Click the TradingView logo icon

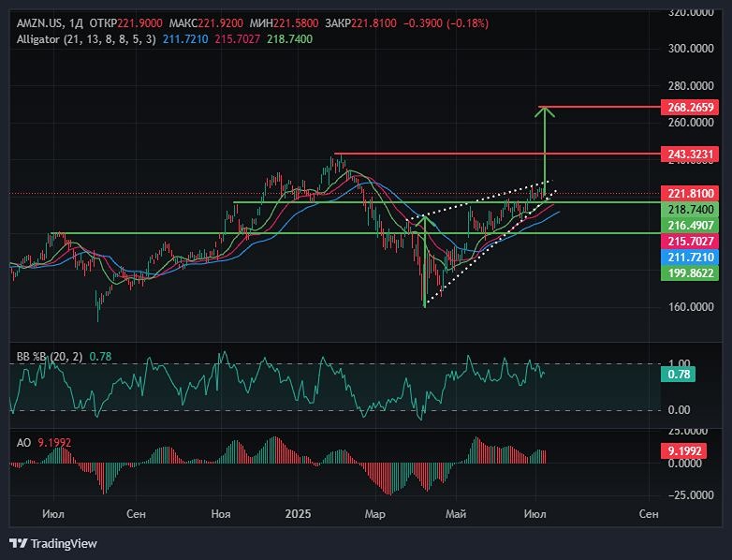pos(19,543)
